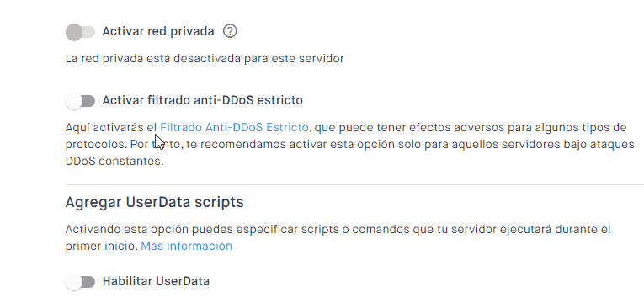Select the Agregar UserData scripts heading
Screen dimensions: 644x303
(x=154, y=202)
